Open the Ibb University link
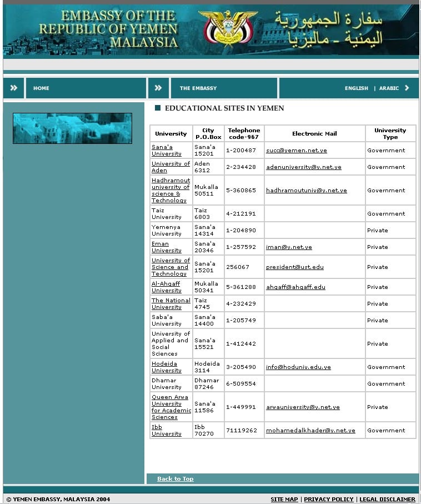Screen dimensions: 421x504 167,430
